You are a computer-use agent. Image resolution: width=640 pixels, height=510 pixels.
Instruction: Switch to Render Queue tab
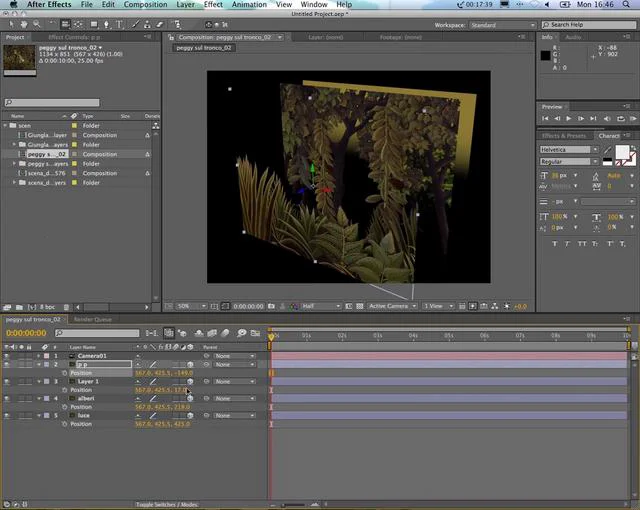(x=93, y=319)
